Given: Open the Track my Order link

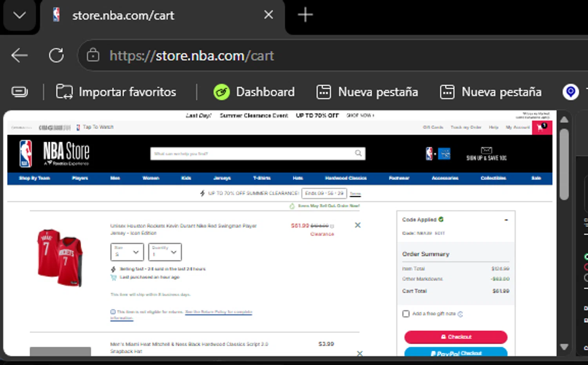Looking at the screenshot, I should [x=466, y=127].
